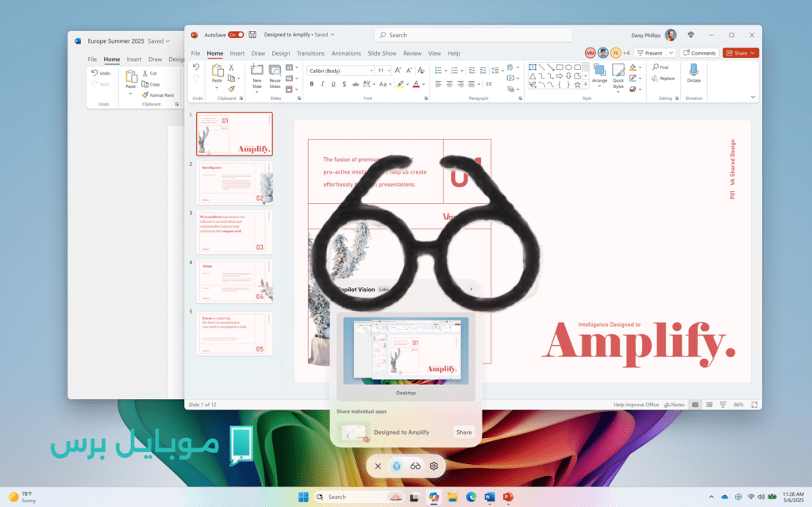
Task: Click the Present button
Action: click(x=650, y=53)
